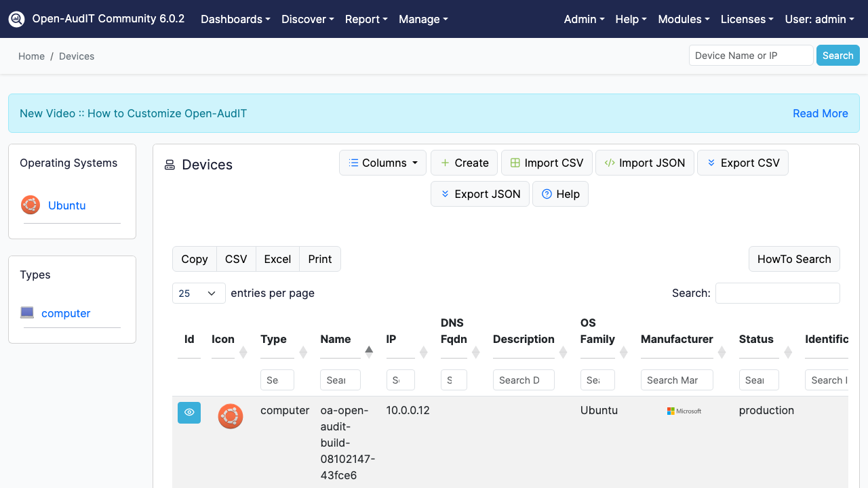The height and width of the screenshot is (488, 868).
Task: Sort by Name column arrow
Action: (369, 351)
